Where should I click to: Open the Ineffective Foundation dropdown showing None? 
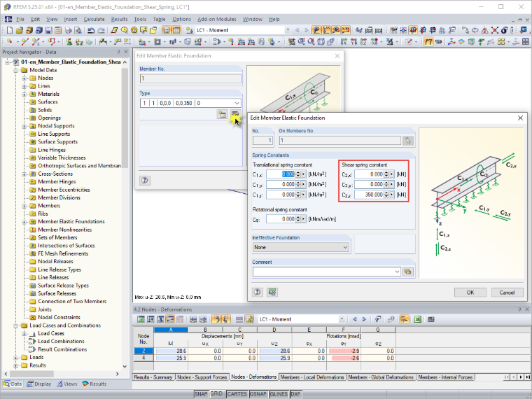[345, 247]
